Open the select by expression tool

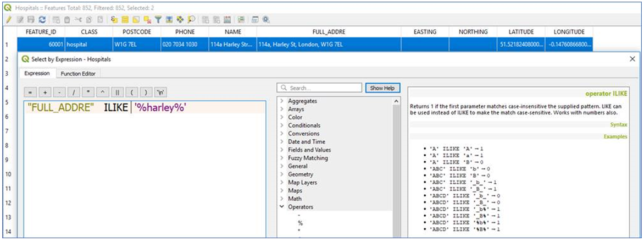114,19
